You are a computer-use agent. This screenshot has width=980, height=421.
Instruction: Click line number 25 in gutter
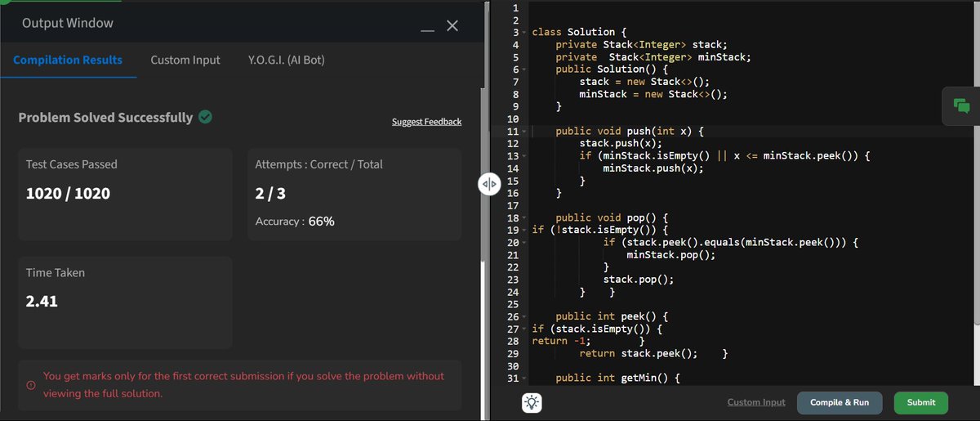tap(514, 304)
